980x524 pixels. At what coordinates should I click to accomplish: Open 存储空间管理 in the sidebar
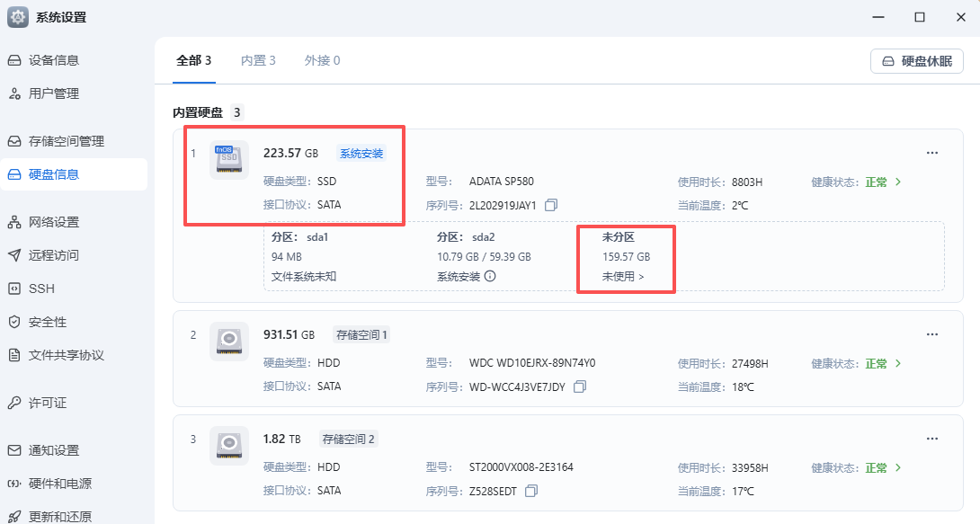pos(66,141)
